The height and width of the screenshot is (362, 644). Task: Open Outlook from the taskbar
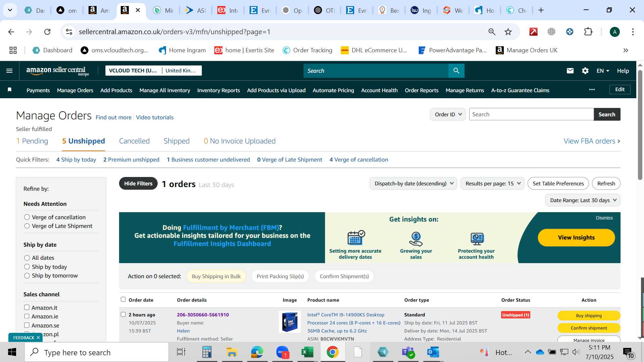coord(433,352)
